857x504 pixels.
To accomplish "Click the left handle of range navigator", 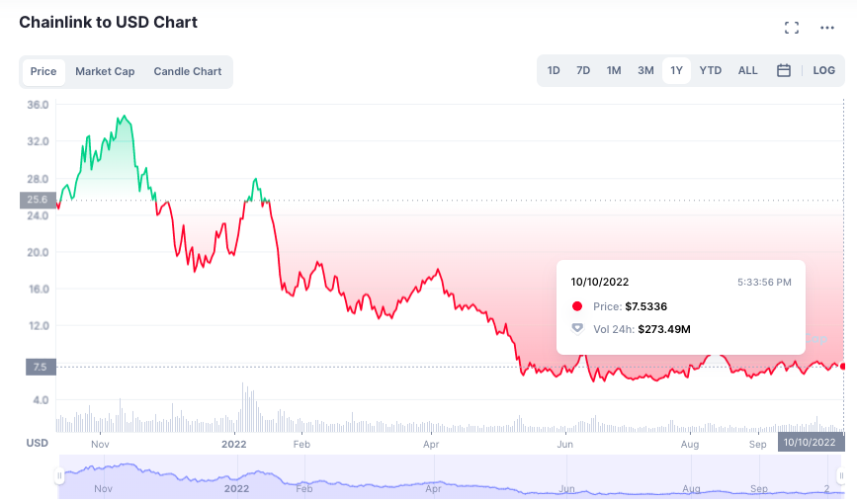I will pyautogui.click(x=59, y=476).
